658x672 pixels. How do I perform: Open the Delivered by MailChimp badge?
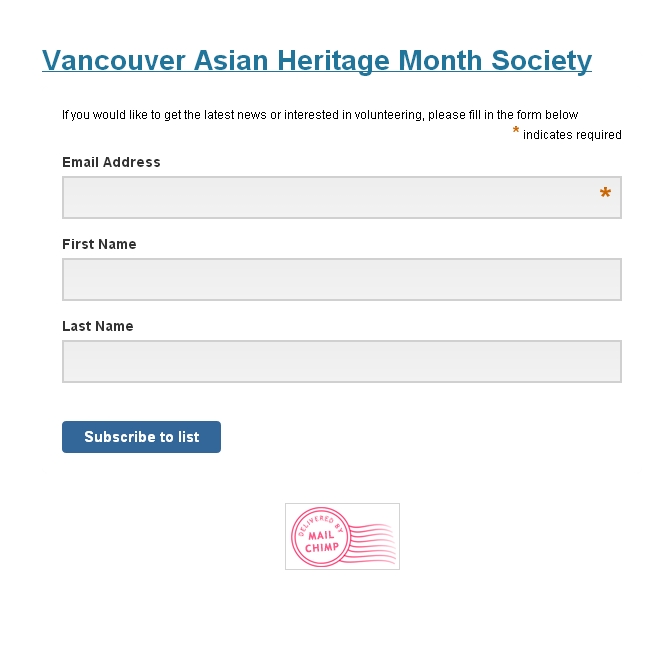coord(342,537)
